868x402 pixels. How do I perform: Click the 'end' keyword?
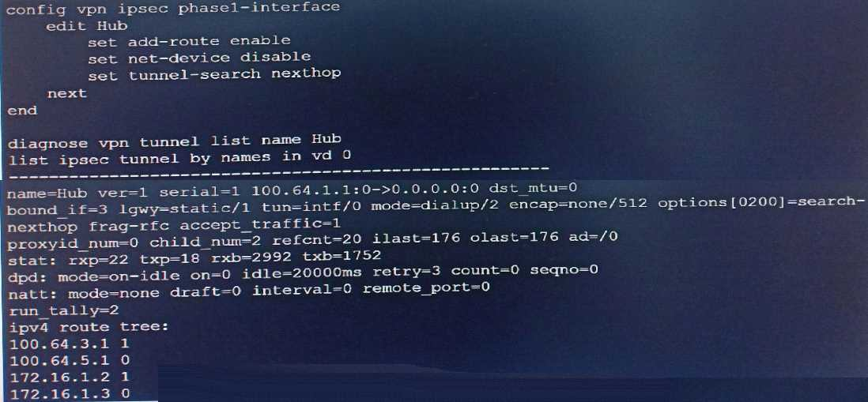coord(22,110)
